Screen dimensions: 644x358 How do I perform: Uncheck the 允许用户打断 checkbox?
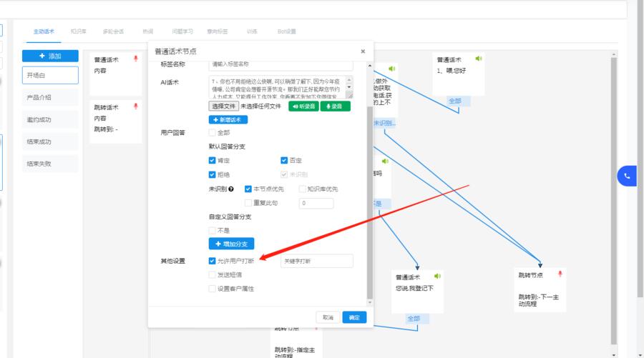click(212, 261)
